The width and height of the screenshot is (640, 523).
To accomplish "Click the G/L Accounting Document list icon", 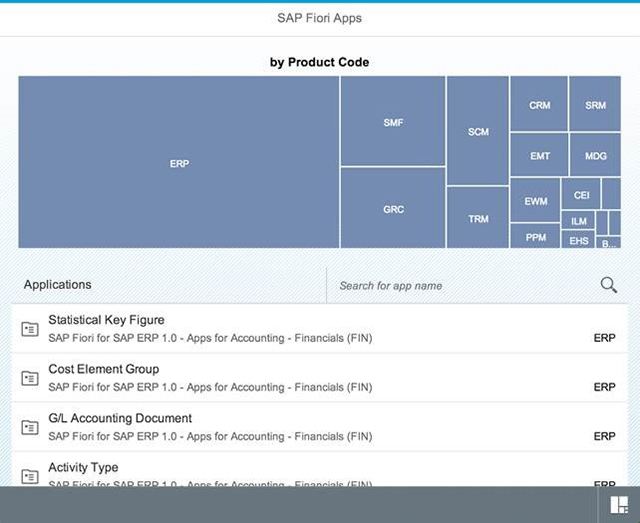I will [30, 427].
